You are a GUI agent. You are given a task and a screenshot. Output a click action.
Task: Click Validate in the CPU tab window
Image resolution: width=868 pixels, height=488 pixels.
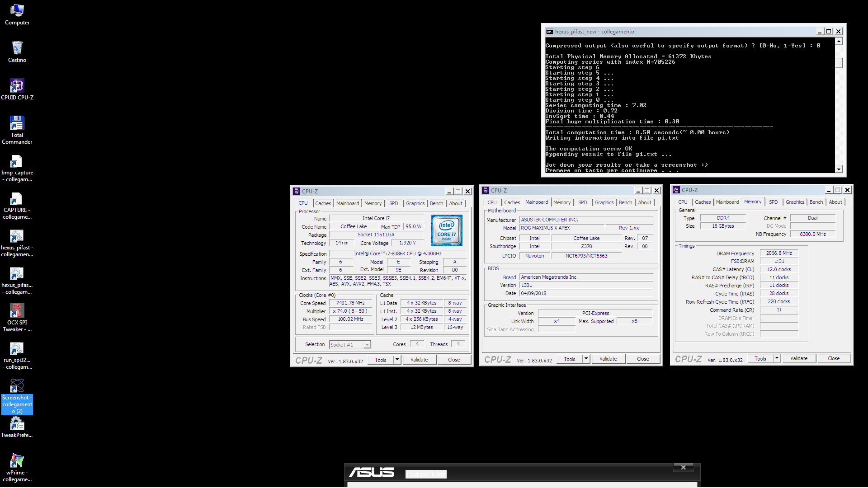point(419,360)
